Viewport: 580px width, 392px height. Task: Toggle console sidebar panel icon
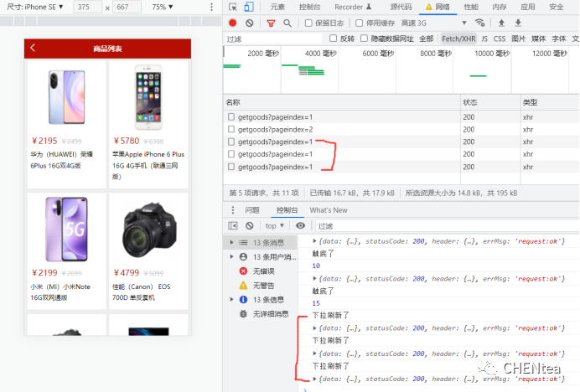[x=233, y=225]
